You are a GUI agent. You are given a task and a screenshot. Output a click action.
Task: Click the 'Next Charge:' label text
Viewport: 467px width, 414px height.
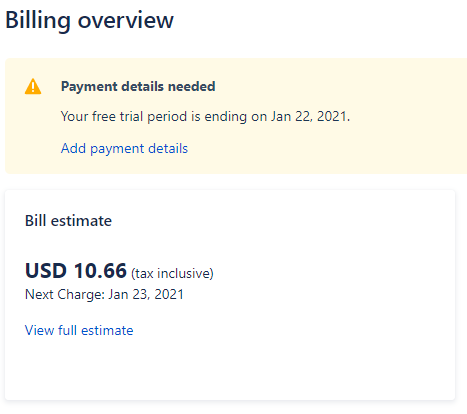coord(65,294)
